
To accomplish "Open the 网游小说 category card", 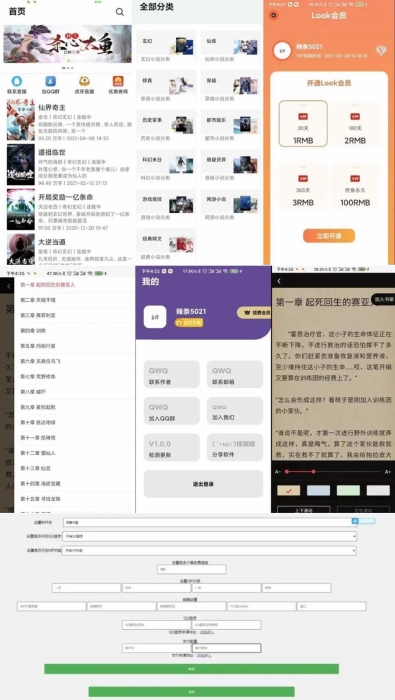I will (231, 205).
